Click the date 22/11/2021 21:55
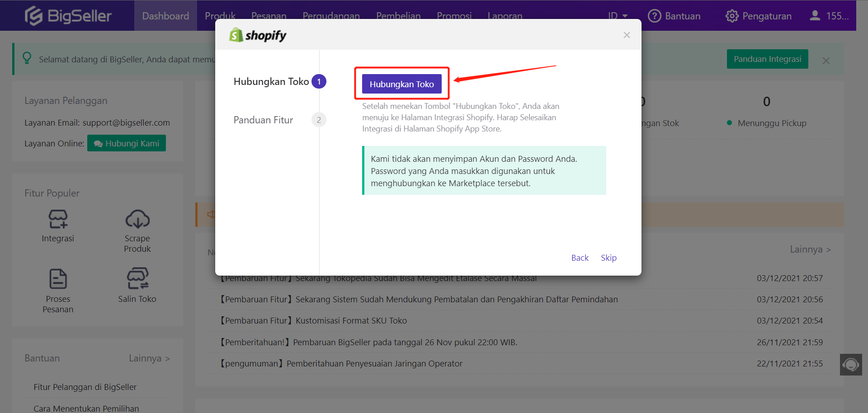Image resolution: width=868 pixels, height=413 pixels. [790, 364]
